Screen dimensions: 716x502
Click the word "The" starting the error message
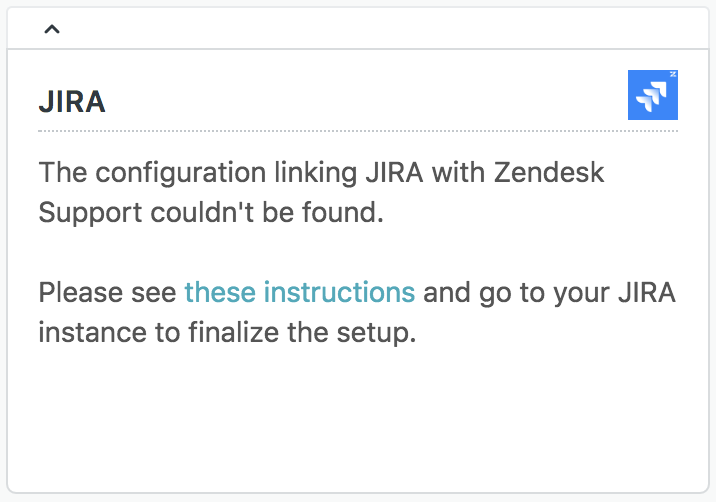click(x=61, y=172)
